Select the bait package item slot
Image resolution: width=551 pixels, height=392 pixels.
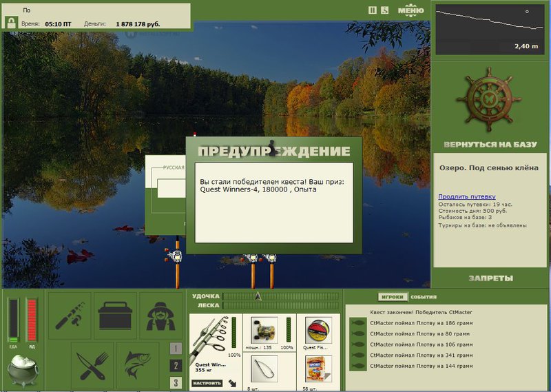(318, 369)
